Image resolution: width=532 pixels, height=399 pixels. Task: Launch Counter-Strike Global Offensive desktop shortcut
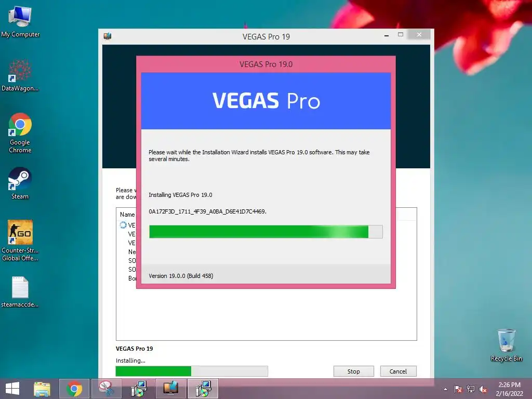coord(20,240)
